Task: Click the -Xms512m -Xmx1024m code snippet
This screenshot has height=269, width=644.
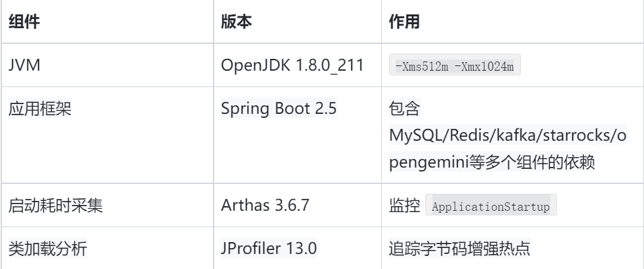Action: pos(455,65)
